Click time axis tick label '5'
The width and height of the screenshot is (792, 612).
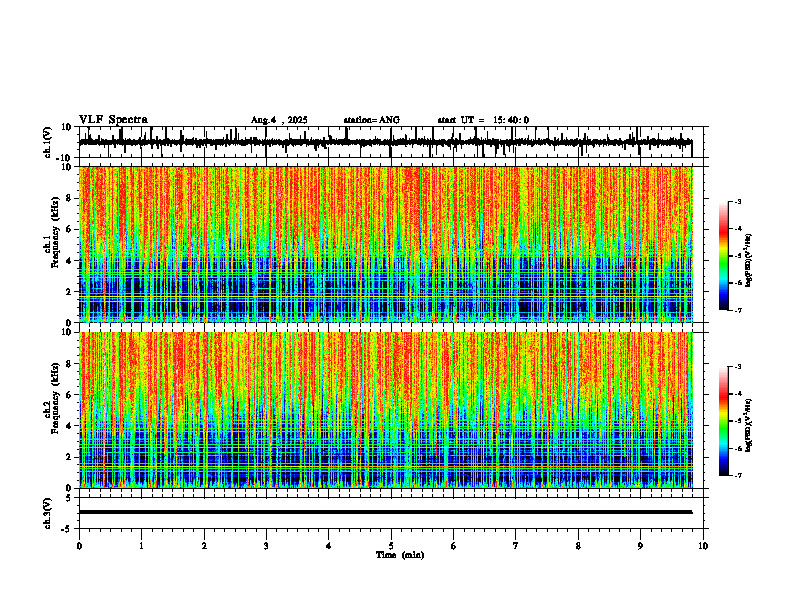point(391,546)
